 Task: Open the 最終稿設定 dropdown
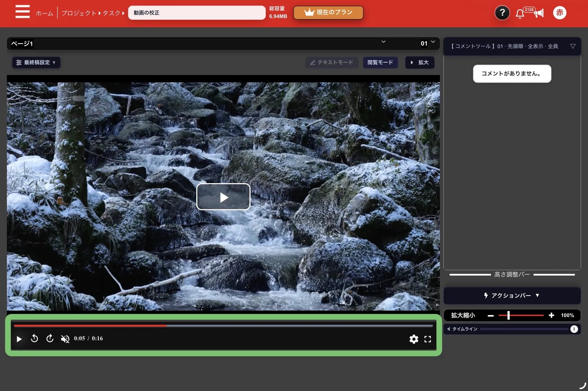[36, 62]
